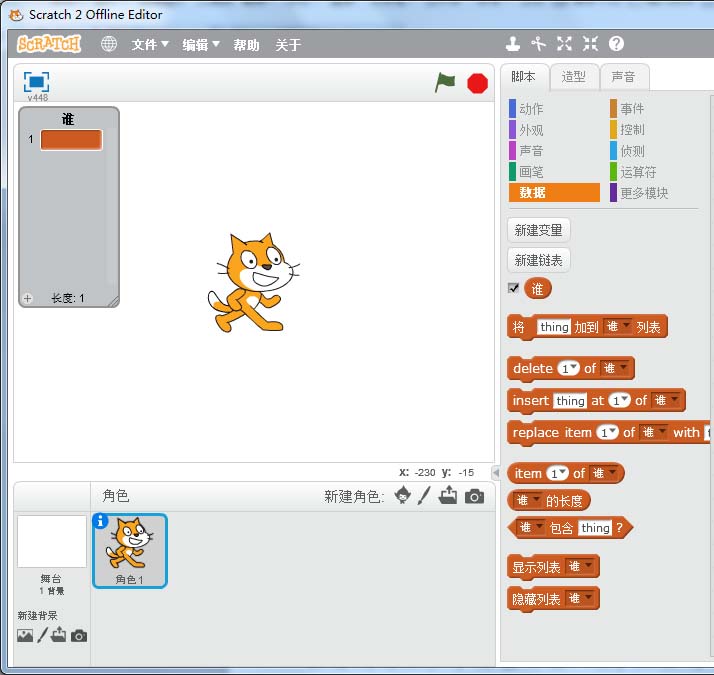The image size is (714, 675).
Task: Click the shrink sprite tool
Action: pos(590,44)
